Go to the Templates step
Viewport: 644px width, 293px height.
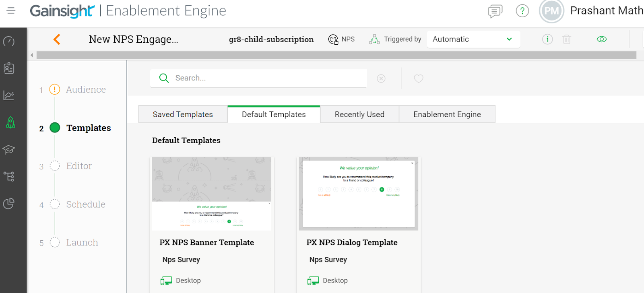pos(88,128)
